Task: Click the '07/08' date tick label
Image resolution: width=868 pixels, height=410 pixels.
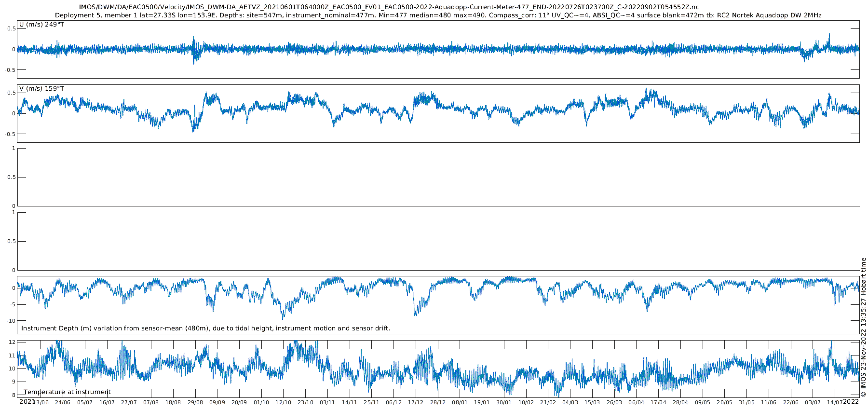Action: click(151, 402)
